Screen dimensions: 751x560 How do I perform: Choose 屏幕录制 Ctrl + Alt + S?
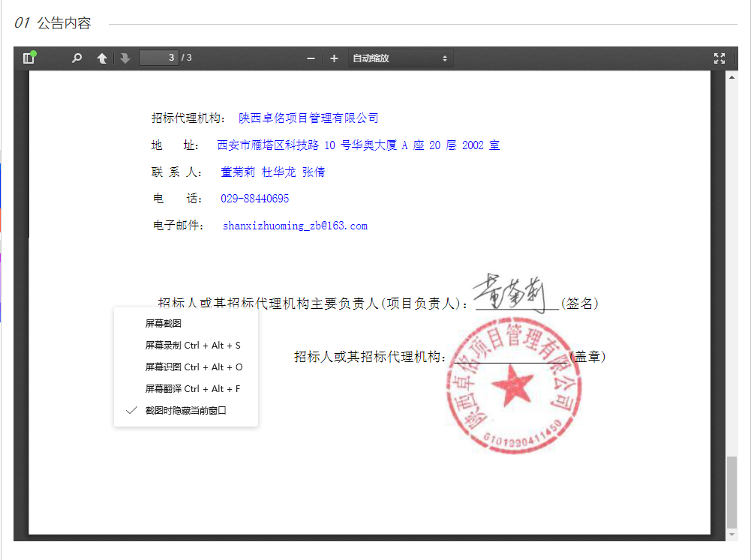pyautogui.click(x=193, y=346)
